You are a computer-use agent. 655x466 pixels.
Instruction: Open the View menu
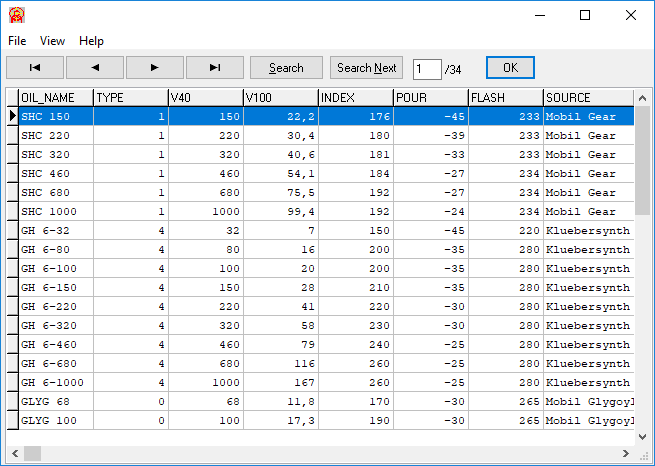(x=52, y=41)
